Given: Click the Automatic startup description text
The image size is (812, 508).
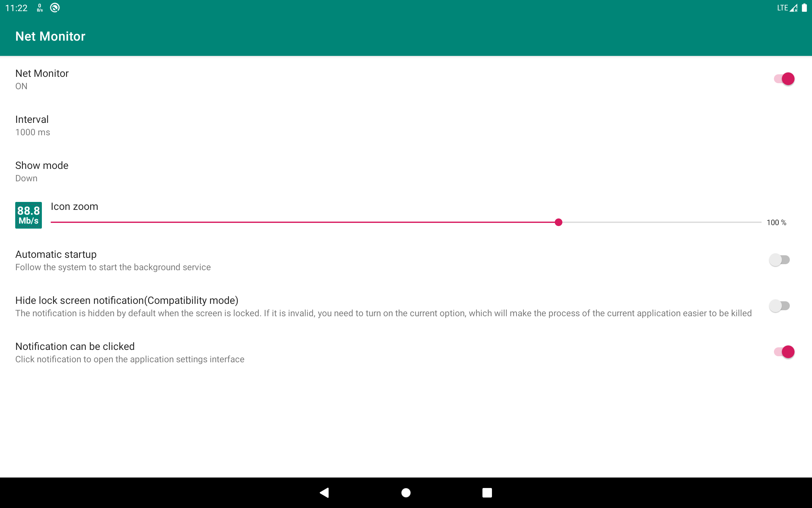Looking at the screenshot, I should [113, 267].
